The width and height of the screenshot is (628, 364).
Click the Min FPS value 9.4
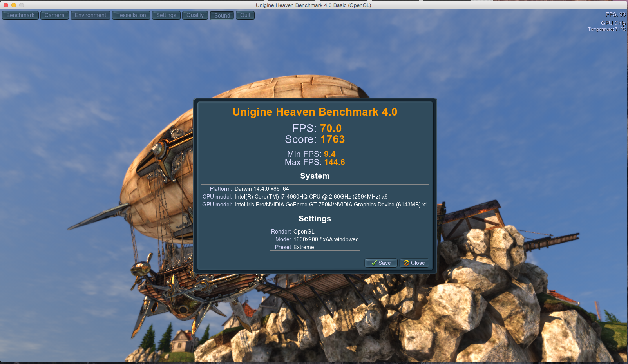[329, 154]
